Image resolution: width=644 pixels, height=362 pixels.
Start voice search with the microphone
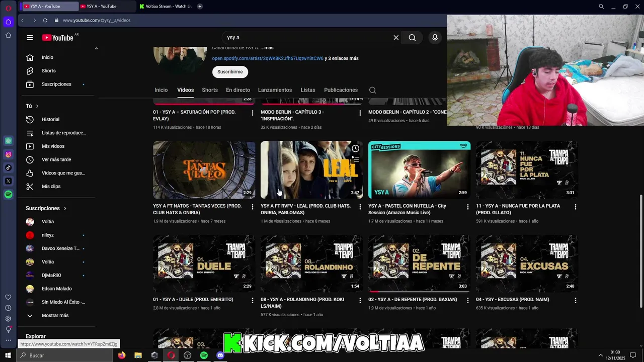[435, 38]
